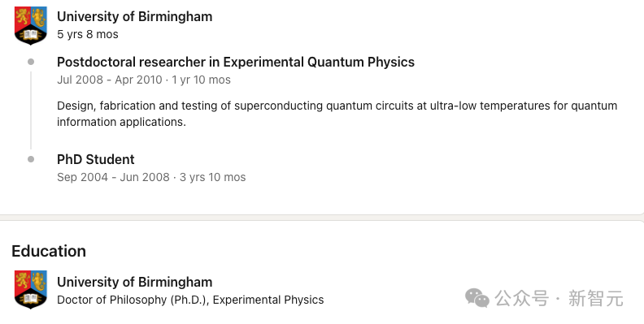
Task: Click the 'information applications.' description line
Action: tap(122, 123)
